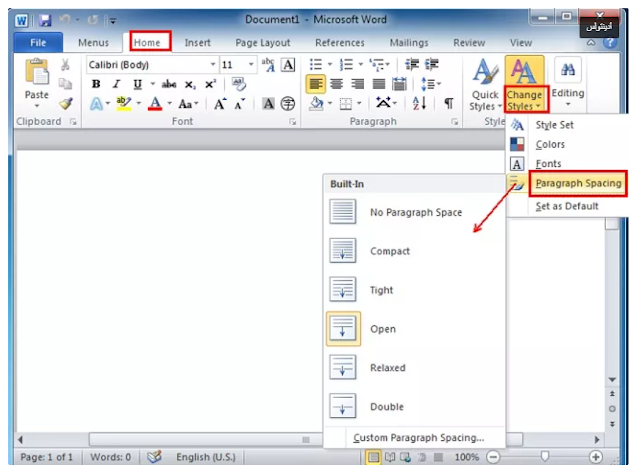This screenshot has width=639, height=476.
Task: Expand the bullets list dropdown arrow
Action: [330, 64]
